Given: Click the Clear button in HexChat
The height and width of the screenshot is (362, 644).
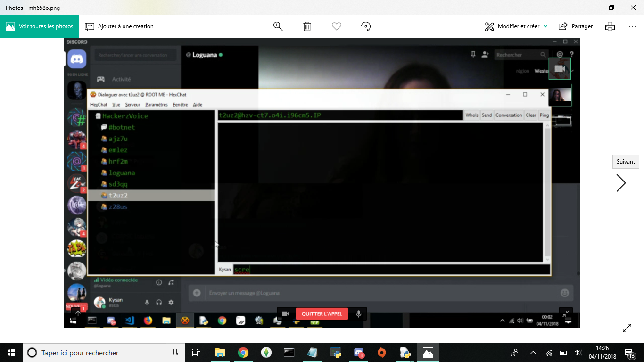Looking at the screenshot, I should pos(531,115).
